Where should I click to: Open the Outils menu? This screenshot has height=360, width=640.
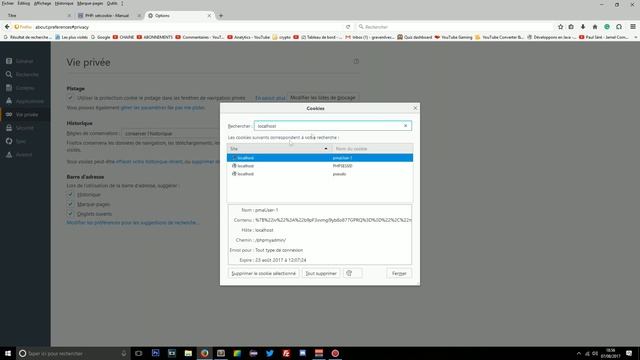112,3
